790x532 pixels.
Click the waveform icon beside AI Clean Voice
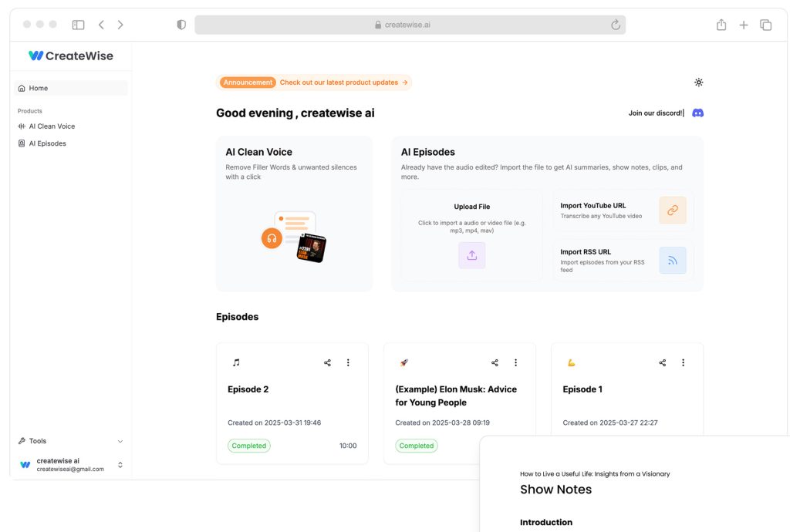22,126
